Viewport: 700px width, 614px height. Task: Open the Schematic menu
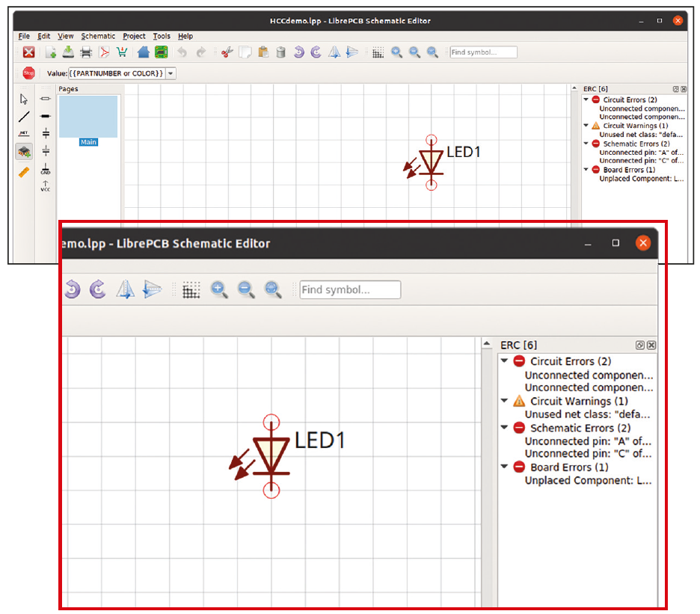(98, 36)
